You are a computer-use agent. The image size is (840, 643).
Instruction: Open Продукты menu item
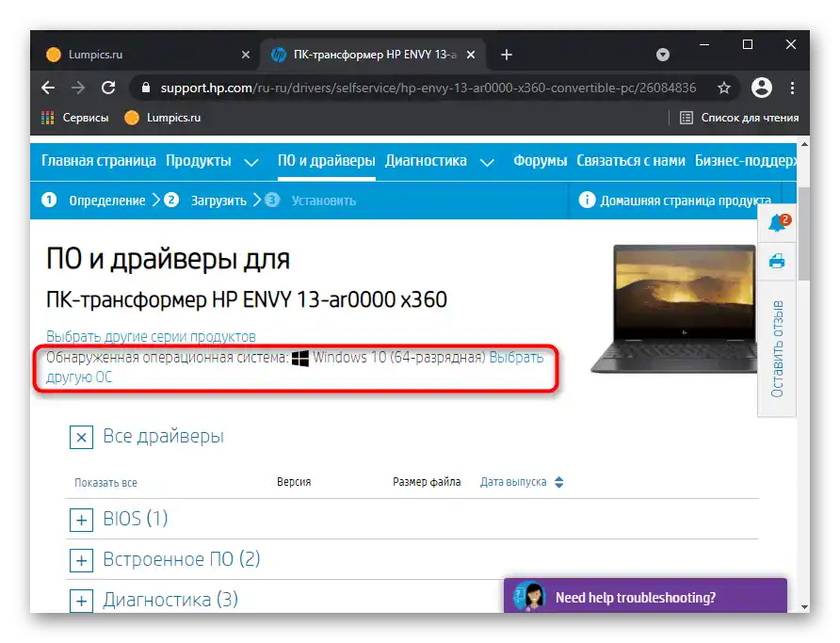(198, 161)
